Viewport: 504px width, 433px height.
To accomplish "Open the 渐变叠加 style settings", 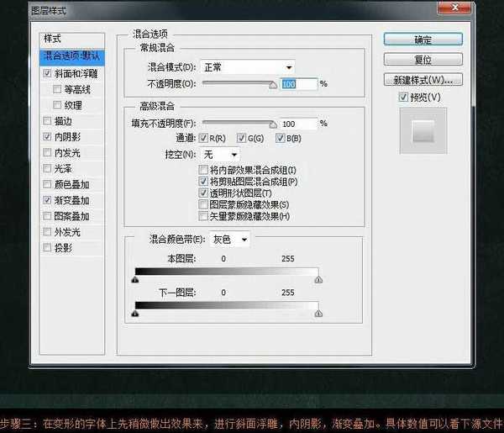I will (x=71, y=200).
